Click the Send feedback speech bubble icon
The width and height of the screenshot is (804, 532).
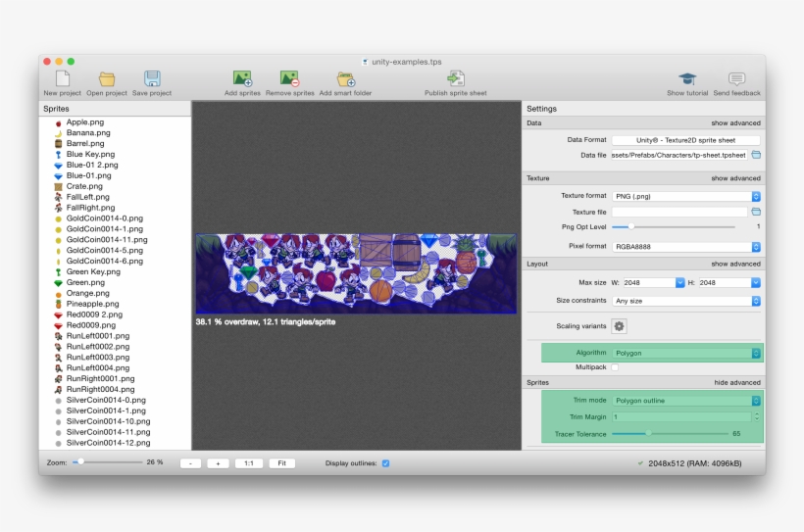point(736,78)
